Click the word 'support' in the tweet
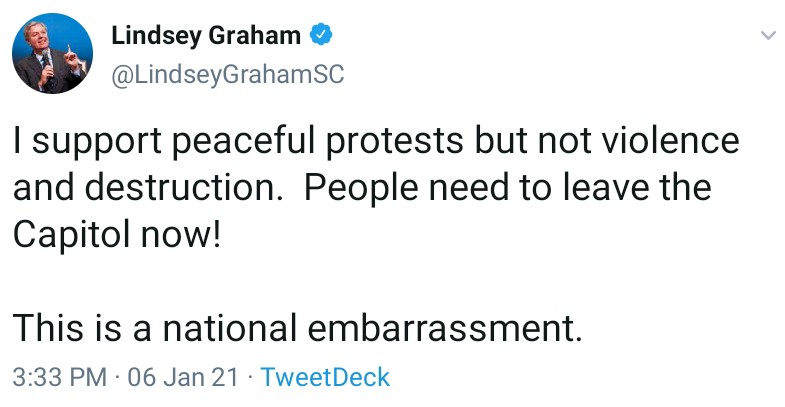This screenshot has width=785, height=407. [97, 143]
